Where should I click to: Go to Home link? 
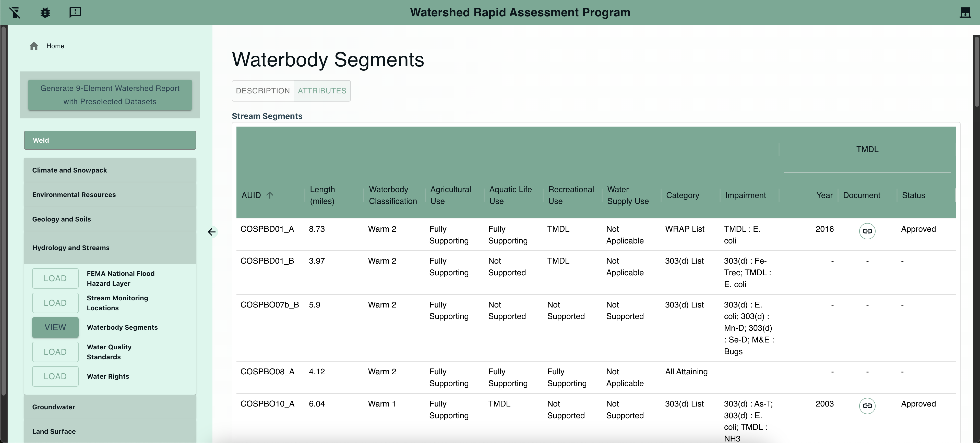coord(55,46)
